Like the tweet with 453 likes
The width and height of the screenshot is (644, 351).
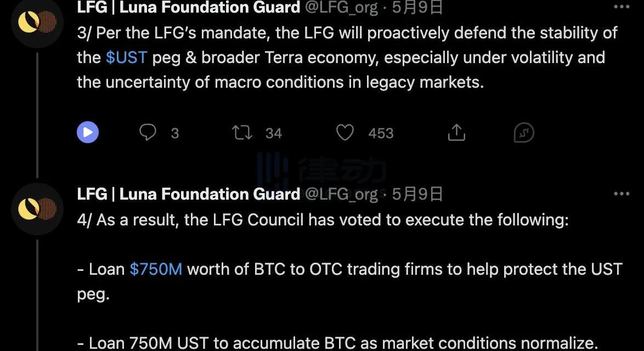click(x=345, y=133)
